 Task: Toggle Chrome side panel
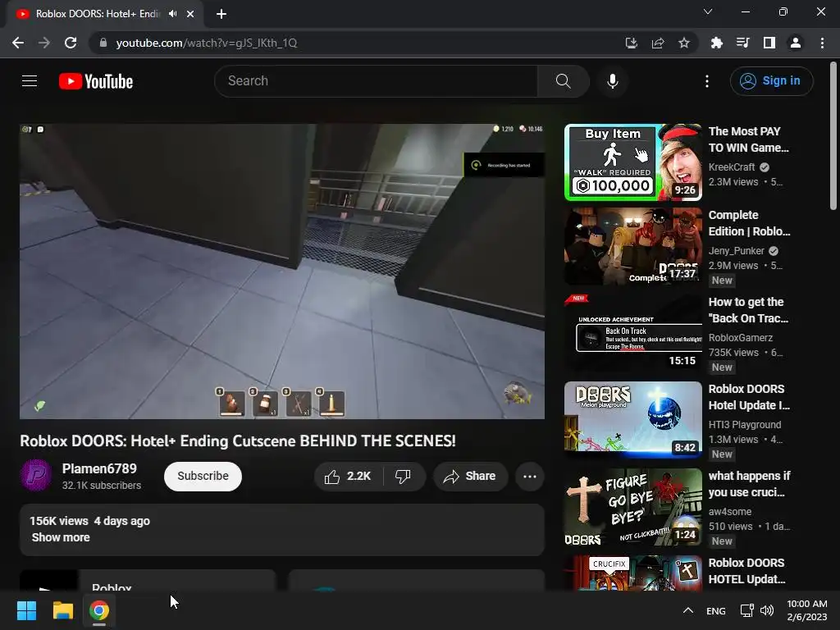769,43
